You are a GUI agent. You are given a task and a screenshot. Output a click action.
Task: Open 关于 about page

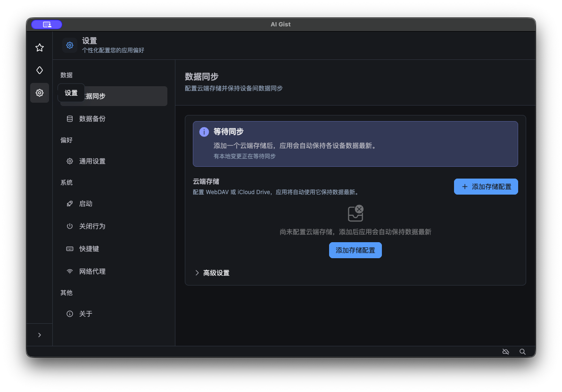point(114,314)
